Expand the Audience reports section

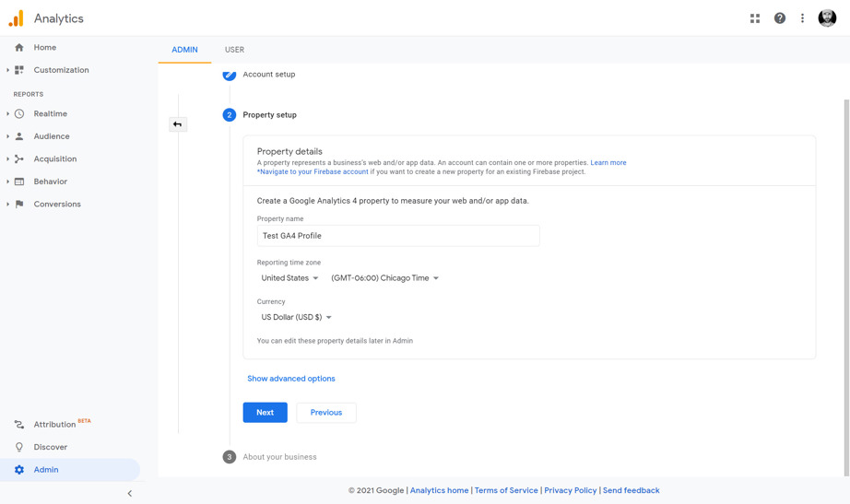pos(51,136)
